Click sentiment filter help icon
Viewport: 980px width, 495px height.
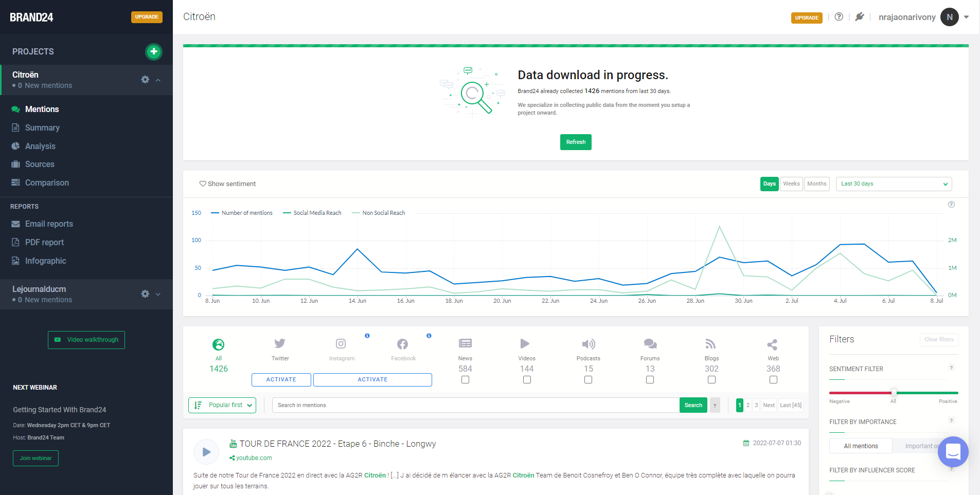pyautogui.click(x=952, y=368)
